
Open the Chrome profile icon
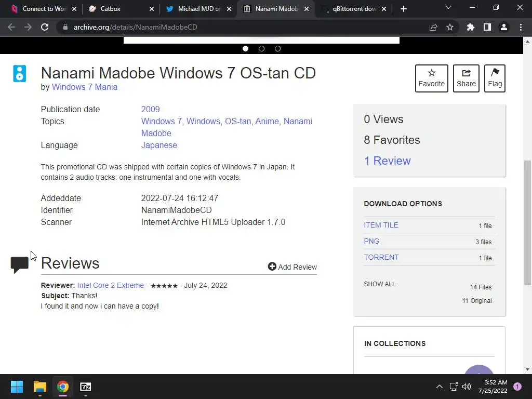(504, 27)
